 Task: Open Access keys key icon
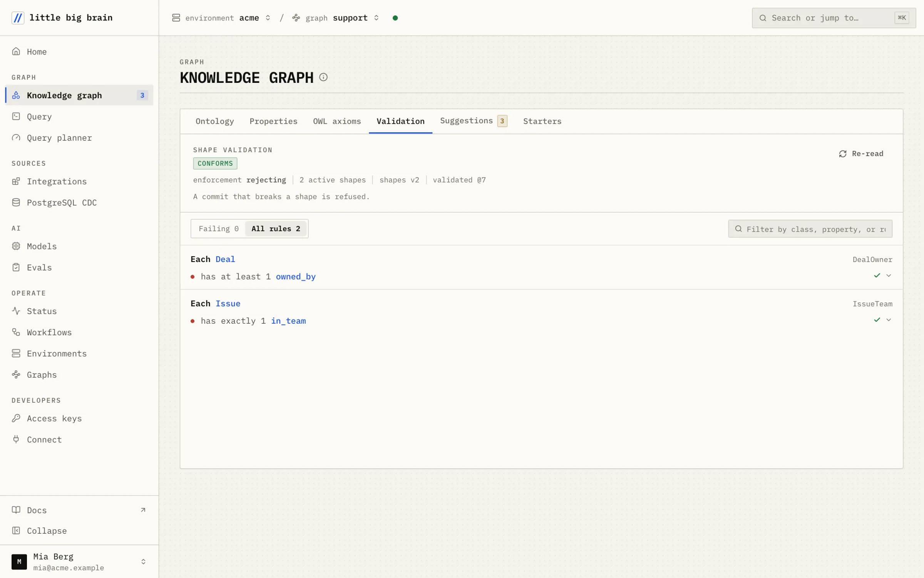tap(16, 418)
